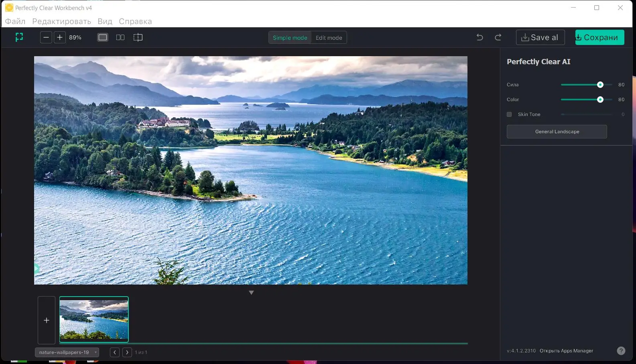Image resolution: width=636 pixels, height=364 pixels.
Task: Open the Вид menu
Action: click(x=105, y=21)
